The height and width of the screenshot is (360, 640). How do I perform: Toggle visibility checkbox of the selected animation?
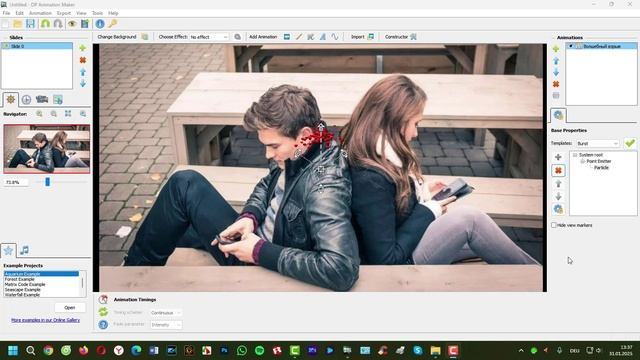[x=571, y=46]
